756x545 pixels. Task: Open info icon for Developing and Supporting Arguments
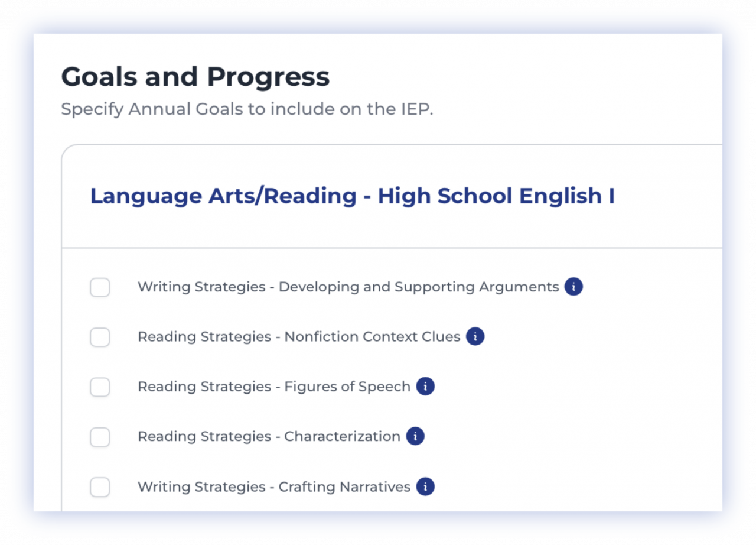point(573,287)
